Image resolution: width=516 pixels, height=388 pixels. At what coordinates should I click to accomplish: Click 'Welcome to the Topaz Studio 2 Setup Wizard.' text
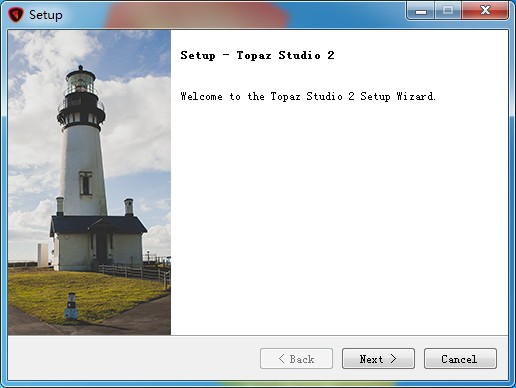click(x=308, y=96)
